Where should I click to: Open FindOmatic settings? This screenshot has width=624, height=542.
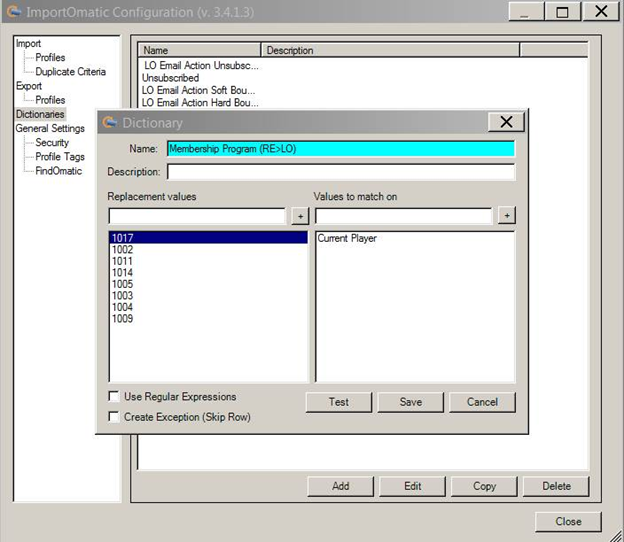58,171
